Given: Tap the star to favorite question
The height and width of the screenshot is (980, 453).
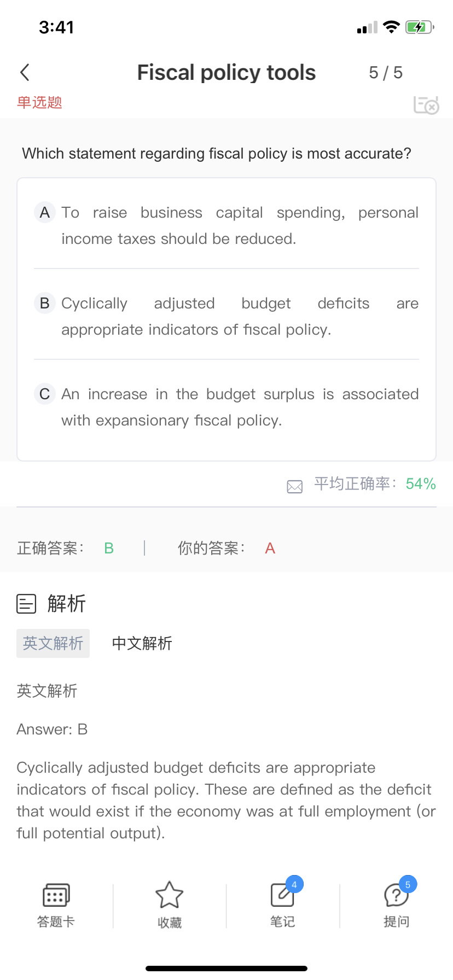Looking at the screenshot, I should tap(169, 903).
